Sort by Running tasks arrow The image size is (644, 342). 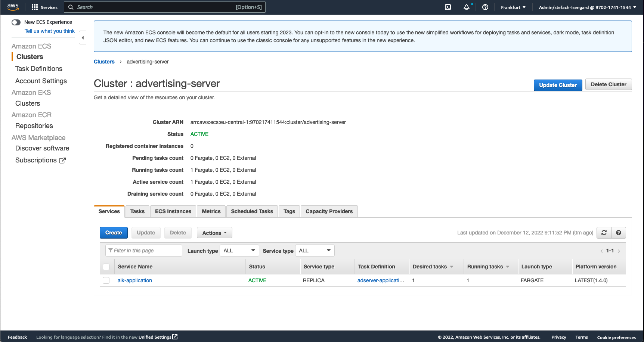pos(508,267)
